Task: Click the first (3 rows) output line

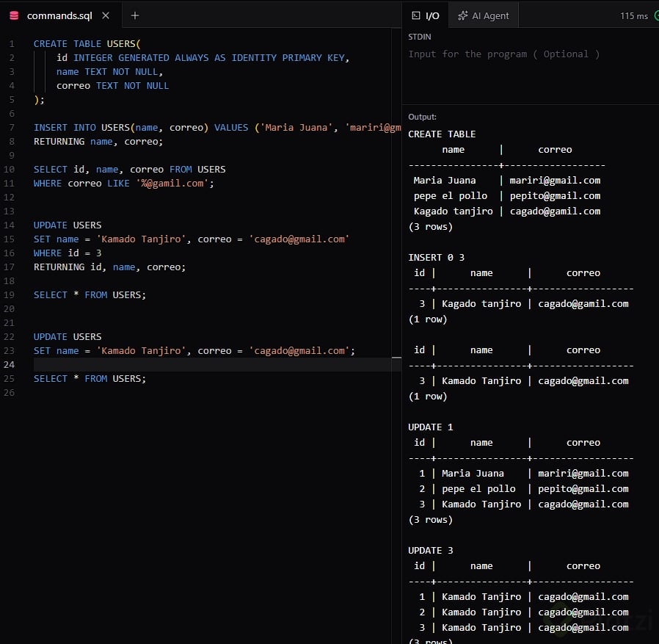Action: (430, 227)
